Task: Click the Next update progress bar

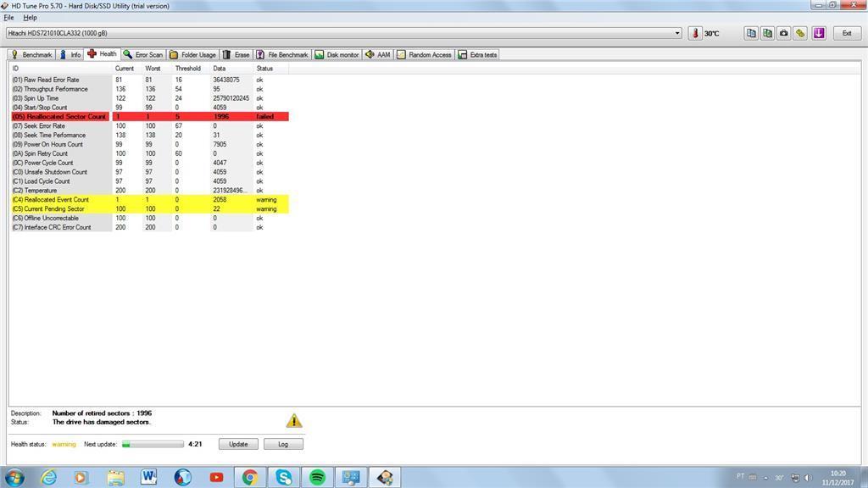Action: tap(153, 444)
